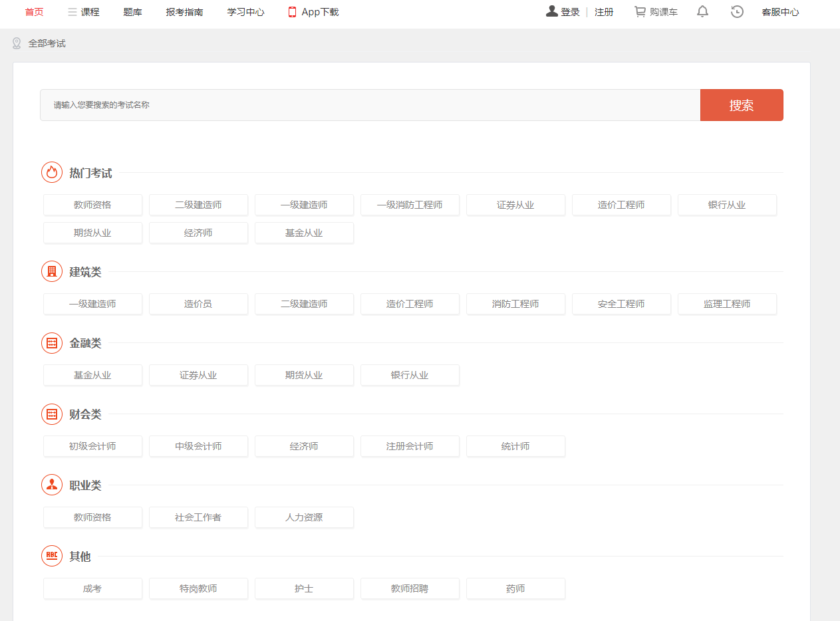Open 报考指南 navigation item

(184, 12)
